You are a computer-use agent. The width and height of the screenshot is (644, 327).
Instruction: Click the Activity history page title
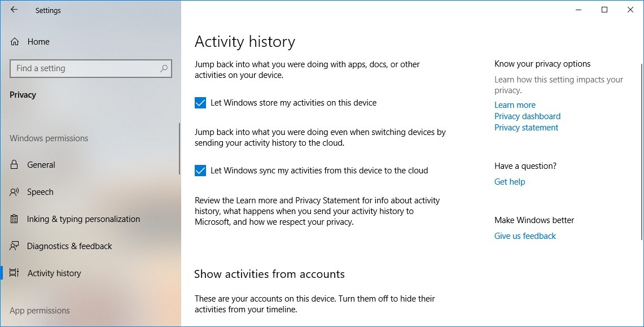point(245,42)
